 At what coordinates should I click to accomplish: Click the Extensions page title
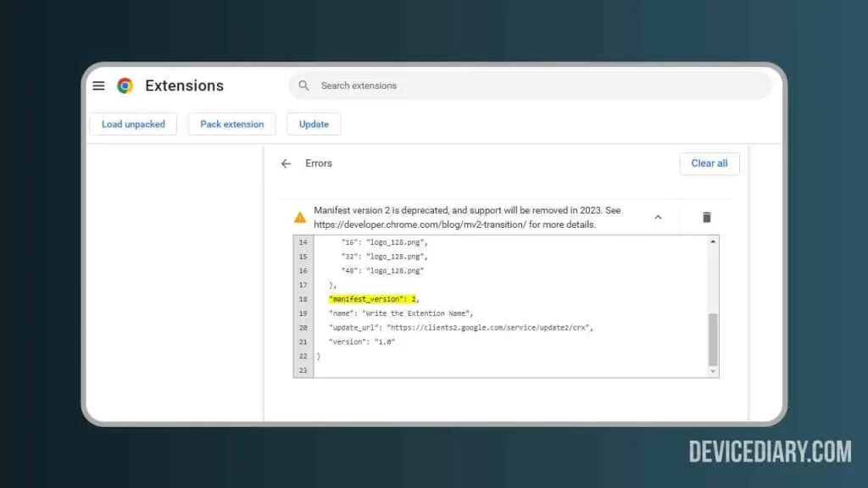184,86
